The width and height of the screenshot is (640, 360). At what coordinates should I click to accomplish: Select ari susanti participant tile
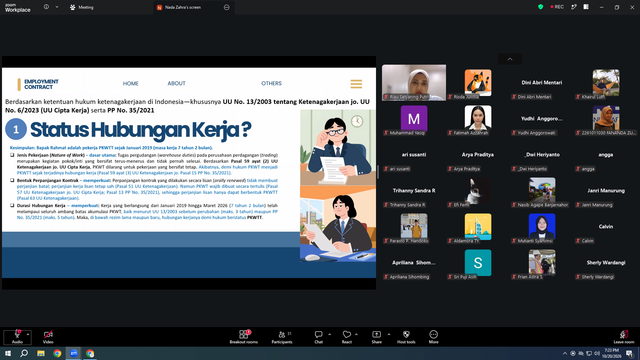coord(414,154)
